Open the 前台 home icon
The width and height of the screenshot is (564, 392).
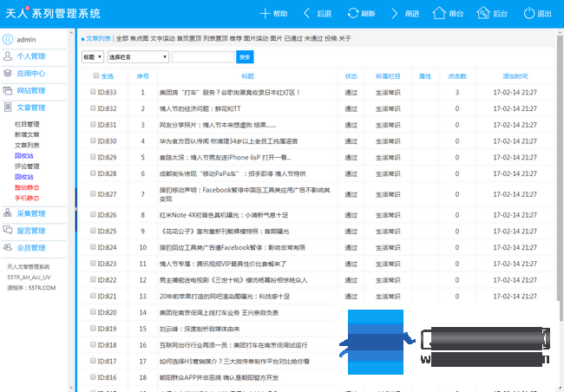[439, 13]
